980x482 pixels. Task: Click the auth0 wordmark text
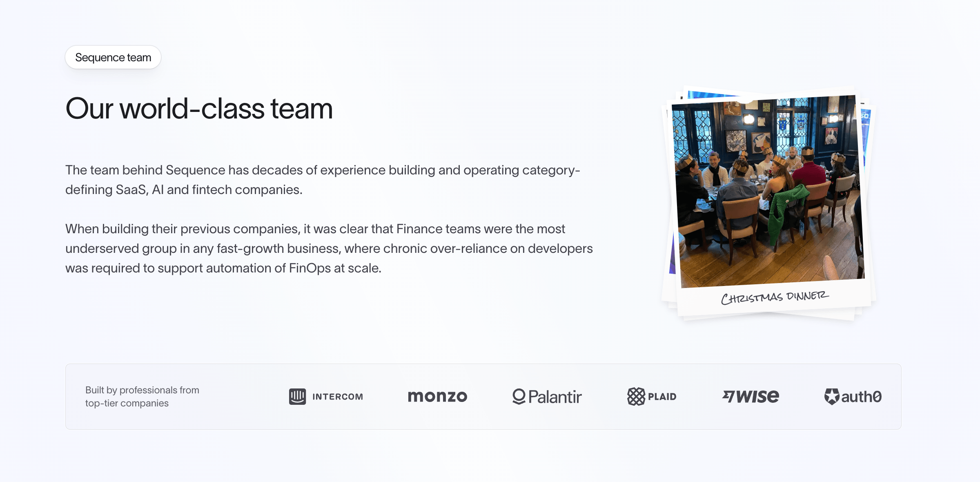(x=862, y=397)
